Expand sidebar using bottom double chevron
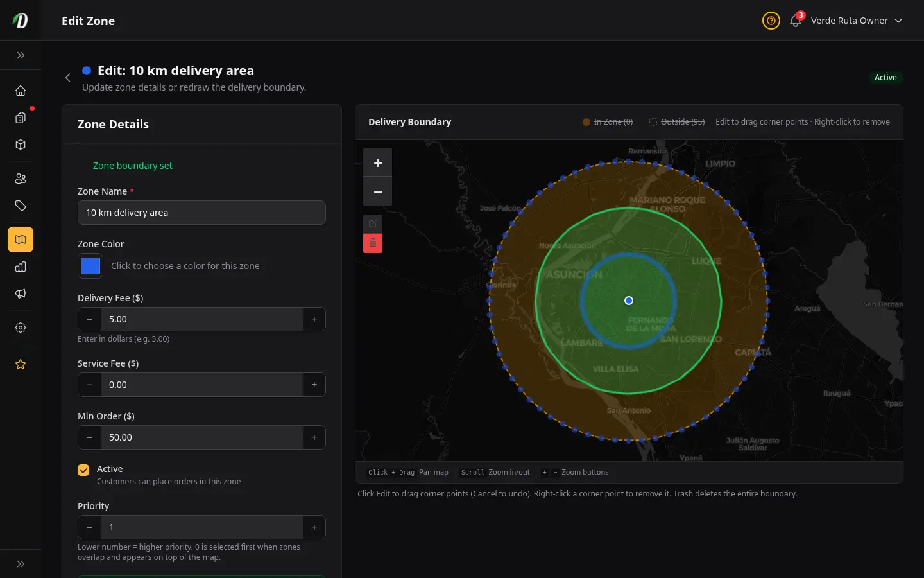Image resolution: width=924 pixels, height=578 pixels. click(21, 564)
